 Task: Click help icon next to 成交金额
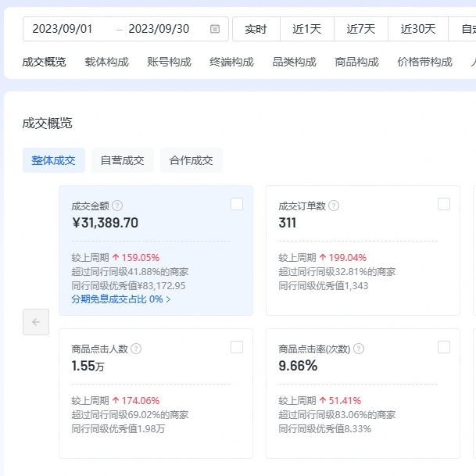click(x=117, y=206)
